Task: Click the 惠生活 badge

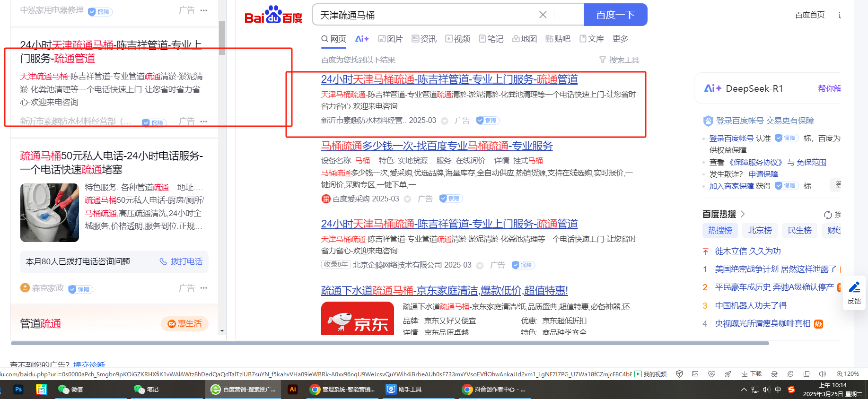Action: click(x=184, y=324)
